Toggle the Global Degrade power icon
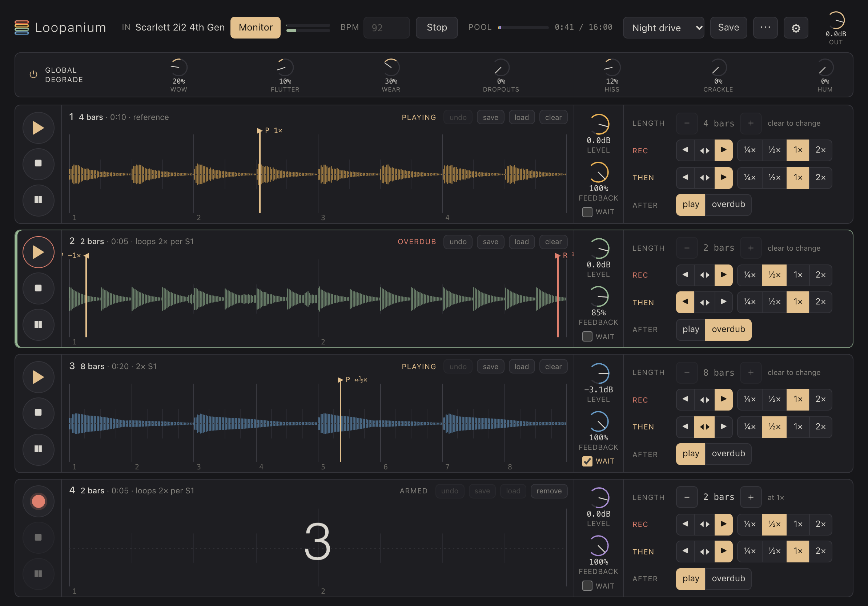Image resolution: width=868 pixels, height=606 pixels. [33, 74]
